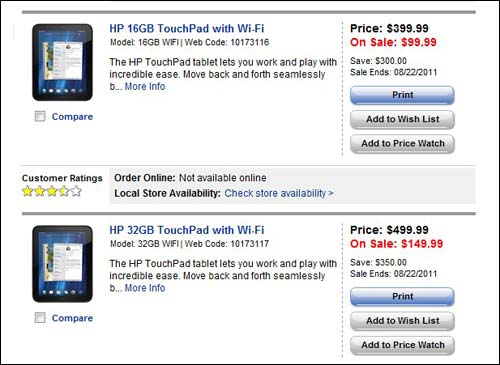
Task: Open the HP 16GB TouchPad with Wi-Fi title
Action: pyautogui.click(x=187, y=28)
